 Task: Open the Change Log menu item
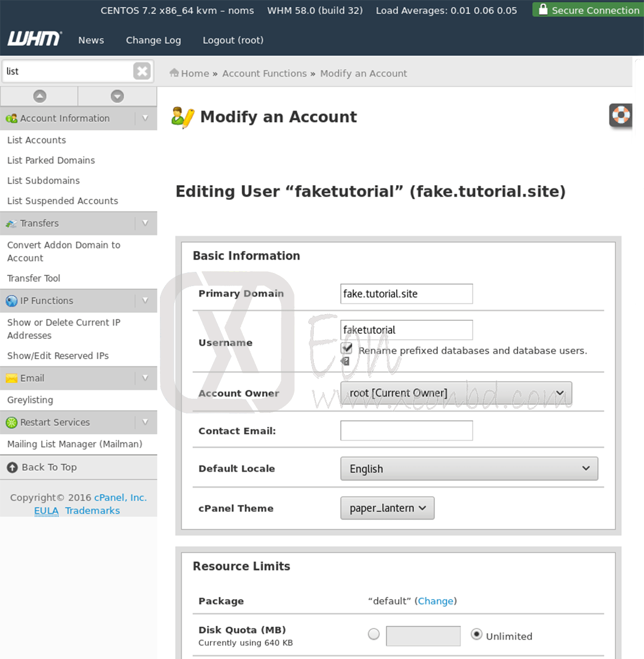coord(153,40)
